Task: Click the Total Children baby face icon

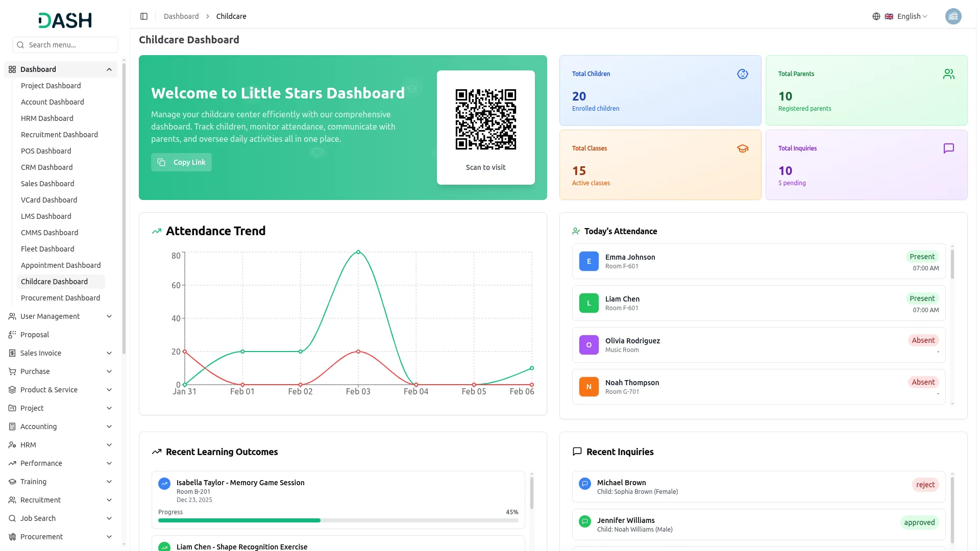Action: (x=742, y=74)
